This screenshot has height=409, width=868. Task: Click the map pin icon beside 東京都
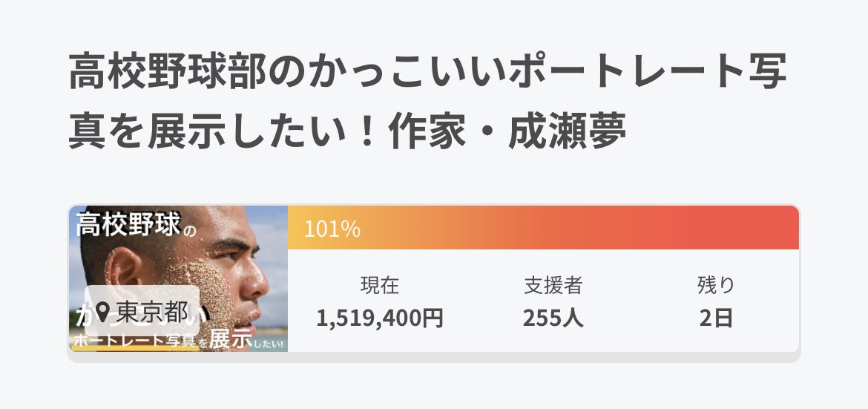pyautogui.click(x=102, y=310)
